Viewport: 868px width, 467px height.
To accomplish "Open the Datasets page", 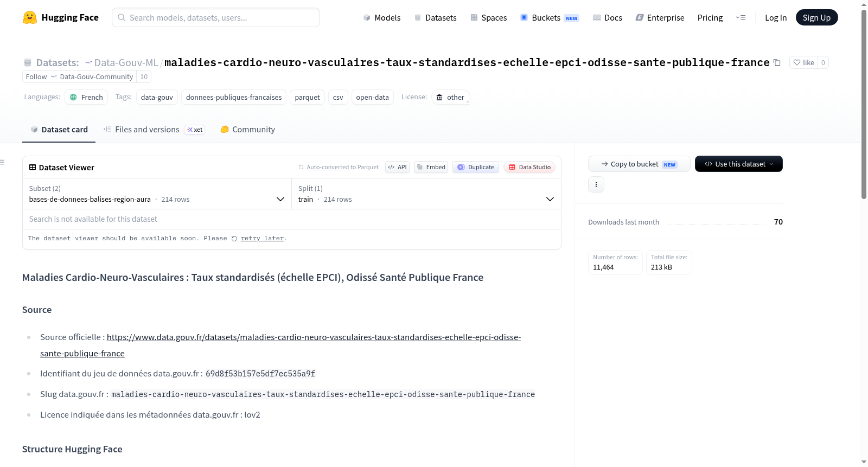I will coord(436,17).
